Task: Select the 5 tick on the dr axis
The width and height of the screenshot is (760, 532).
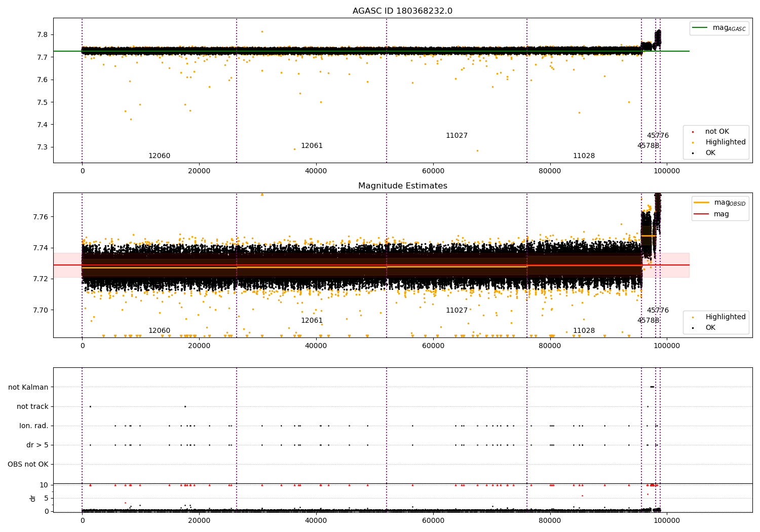Action: point(46,498)
